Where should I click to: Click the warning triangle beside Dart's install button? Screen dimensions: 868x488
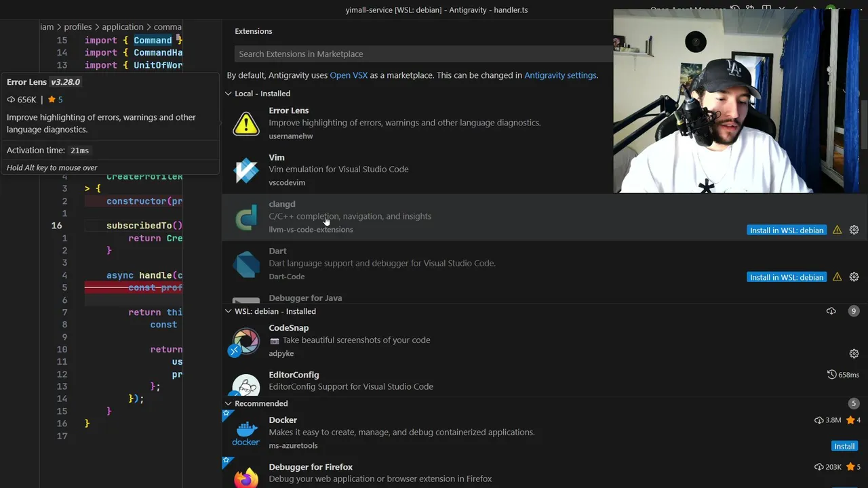click(837, 277)
